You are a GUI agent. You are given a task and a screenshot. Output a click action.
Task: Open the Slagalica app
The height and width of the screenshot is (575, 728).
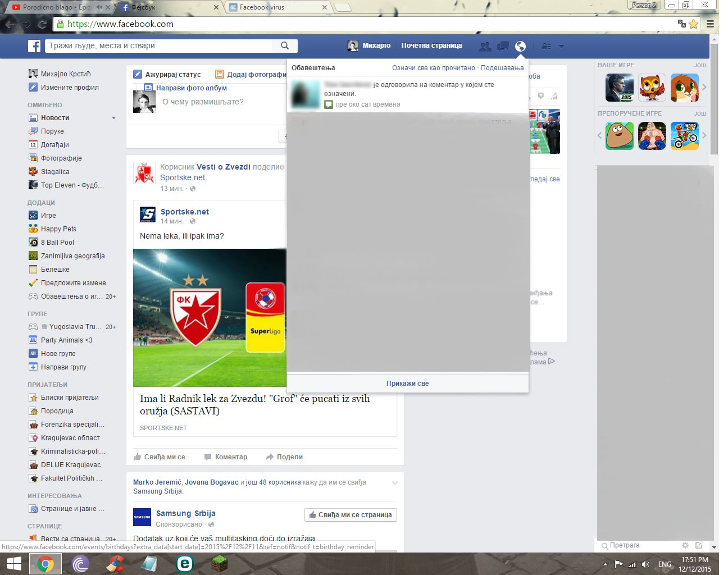click(x=49, y=172)
